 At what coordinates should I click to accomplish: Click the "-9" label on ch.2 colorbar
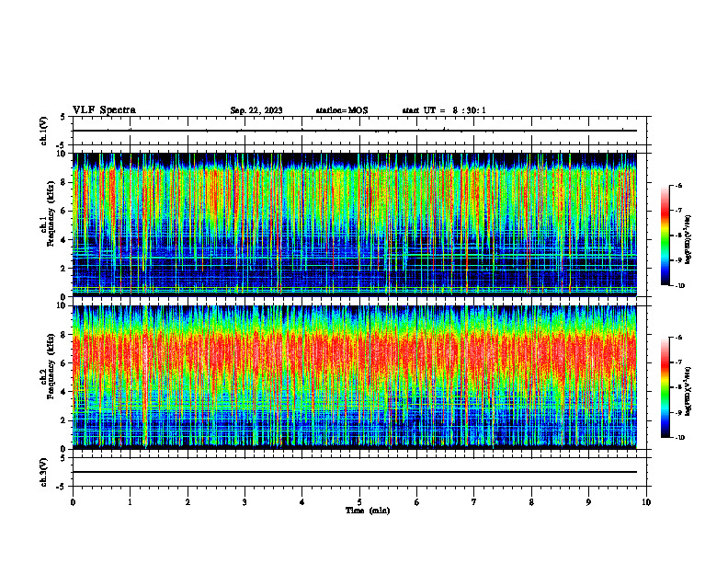click(678, 412)
